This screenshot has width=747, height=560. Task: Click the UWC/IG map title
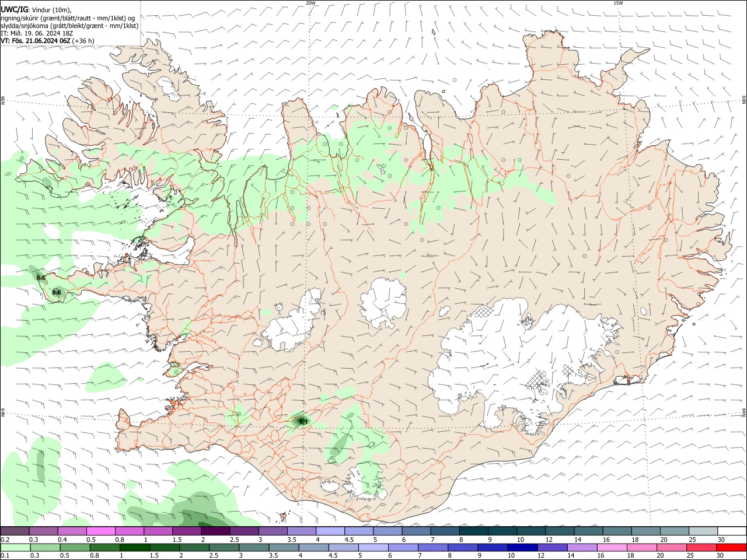click(x=14, y=9)
